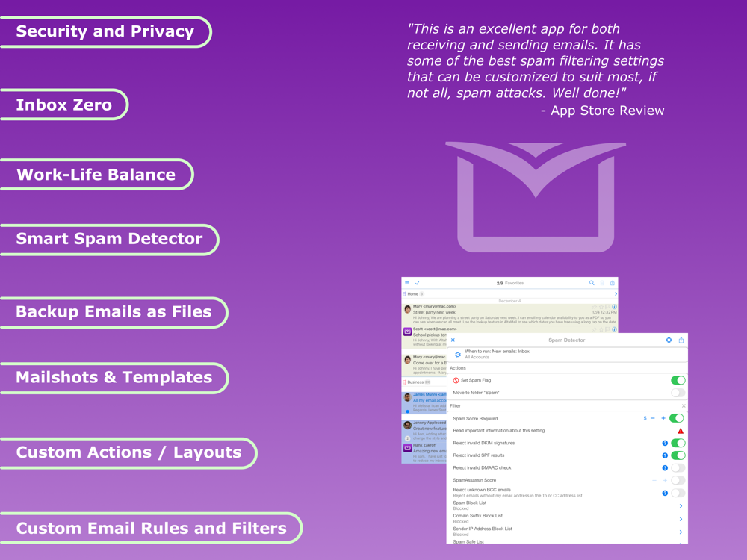Open the hamburger menu in the mail list
747x560 pixels.
click(407, 283)
